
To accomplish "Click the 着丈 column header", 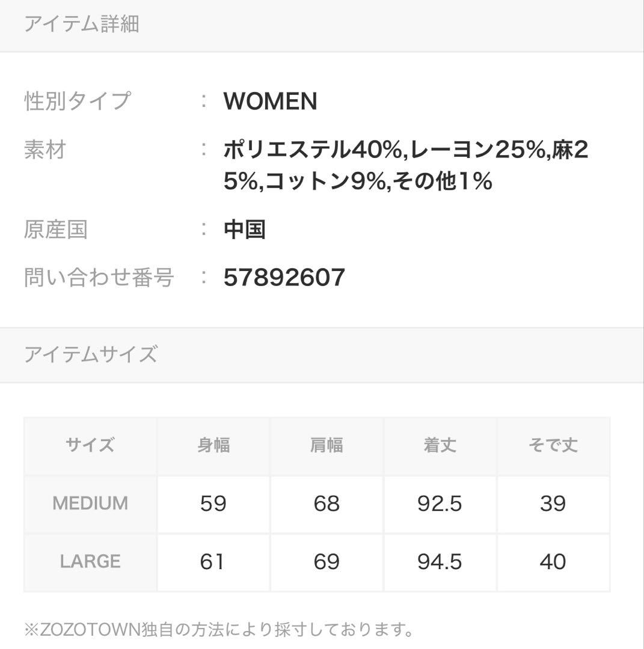I will 440,446.
